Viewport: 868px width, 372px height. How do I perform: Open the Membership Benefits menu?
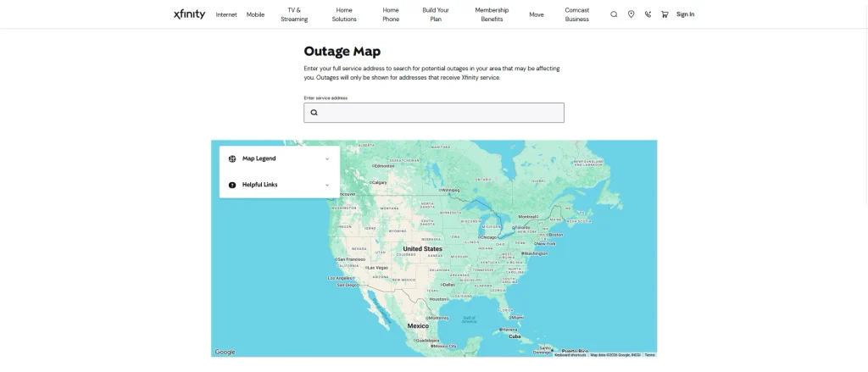pyautogui.click(x=492, y=14)
